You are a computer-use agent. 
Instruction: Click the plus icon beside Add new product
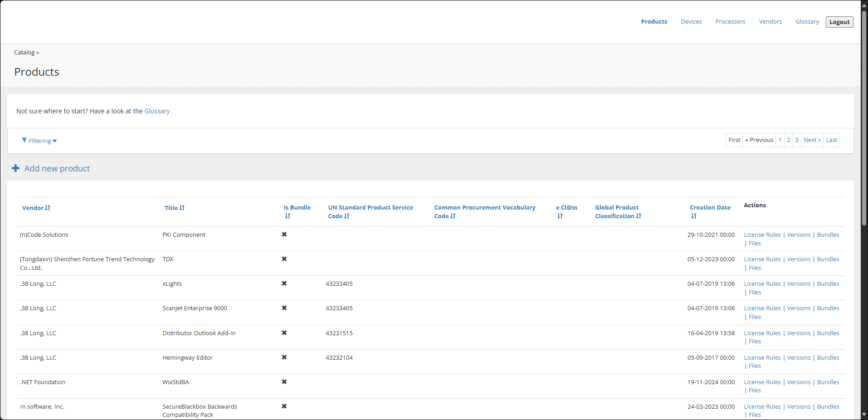[x=15, y=168]
